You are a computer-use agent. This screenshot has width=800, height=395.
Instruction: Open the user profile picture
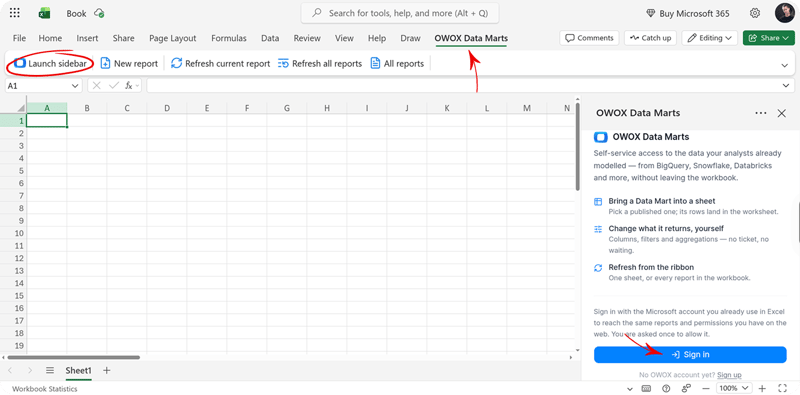(784, 13)
